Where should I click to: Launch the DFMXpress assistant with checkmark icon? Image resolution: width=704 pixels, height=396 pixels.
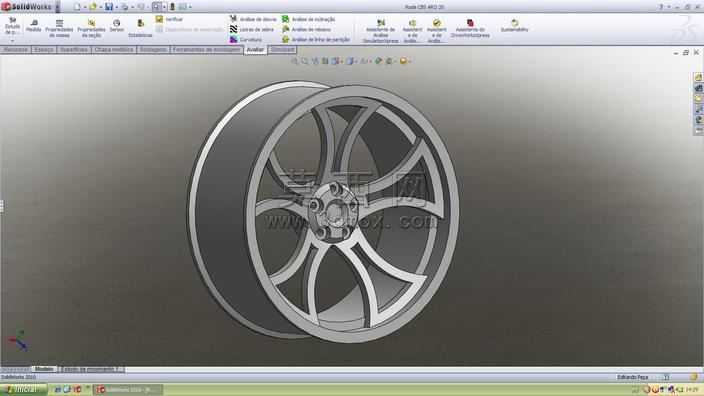tap(436, 31)
